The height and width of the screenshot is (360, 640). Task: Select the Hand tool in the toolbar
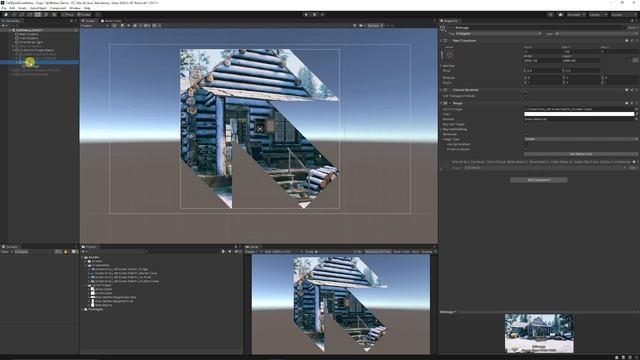click(x=6, y=15)
